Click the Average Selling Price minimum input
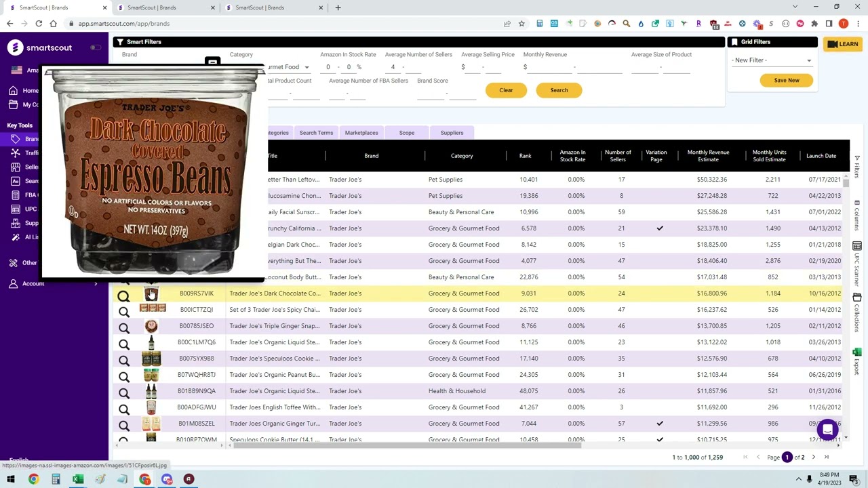Screen dimensions: 868x488 tap(473, 67)
